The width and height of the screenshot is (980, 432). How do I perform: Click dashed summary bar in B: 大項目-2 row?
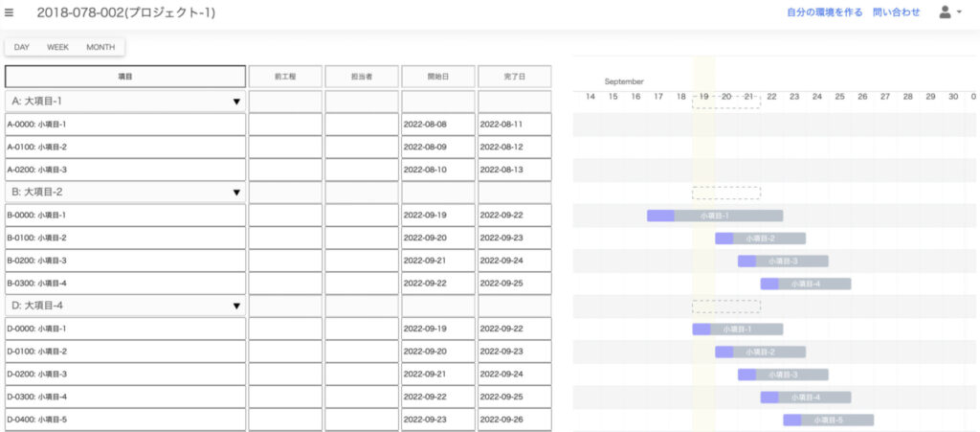(726, 193)
